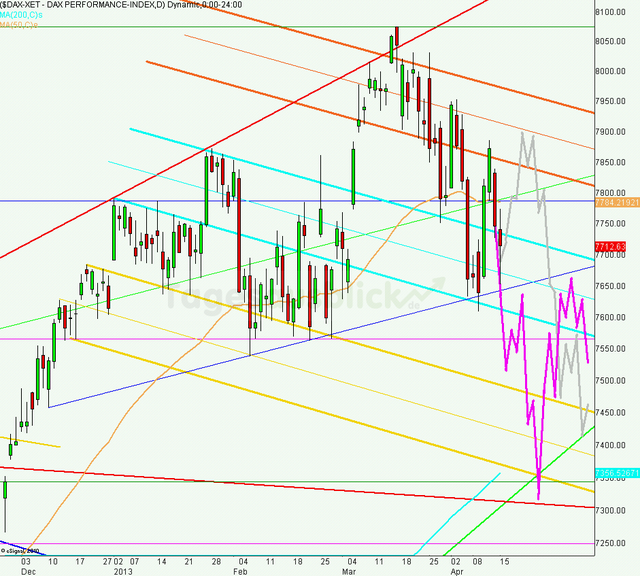The width and height of the screenshot is (640, 576).
Task: Click the horizontal magenta line near 7565
Action: [x=200, y=339]
